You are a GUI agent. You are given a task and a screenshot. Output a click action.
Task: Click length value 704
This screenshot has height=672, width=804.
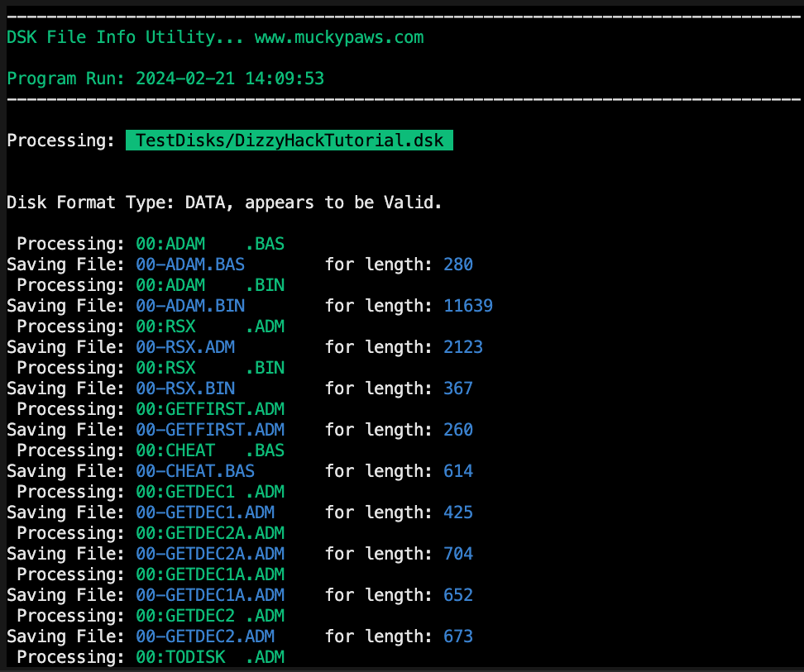click(x=458, y=554)
